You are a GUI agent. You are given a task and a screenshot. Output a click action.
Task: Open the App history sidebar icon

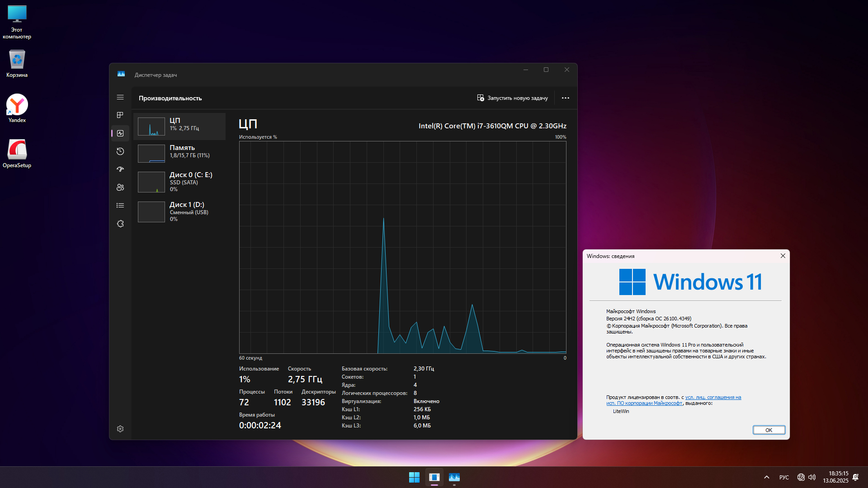tap(120, 151)
